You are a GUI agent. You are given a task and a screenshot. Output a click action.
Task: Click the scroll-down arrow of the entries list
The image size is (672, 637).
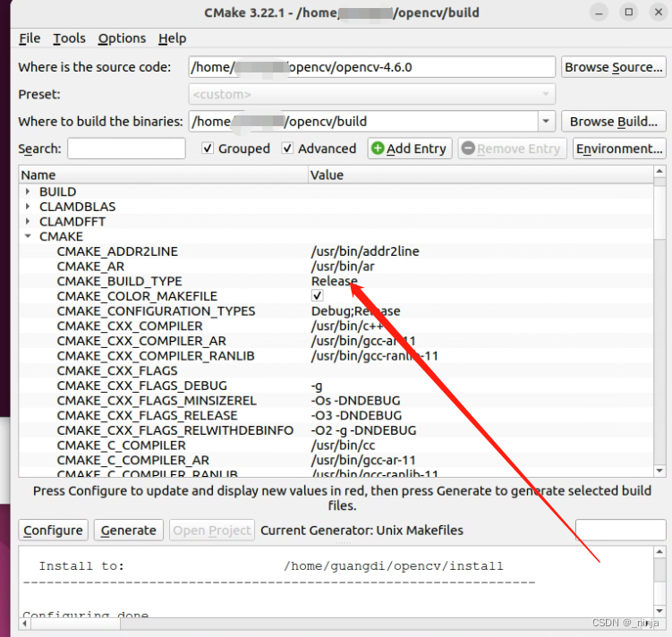tap(659, 471)
